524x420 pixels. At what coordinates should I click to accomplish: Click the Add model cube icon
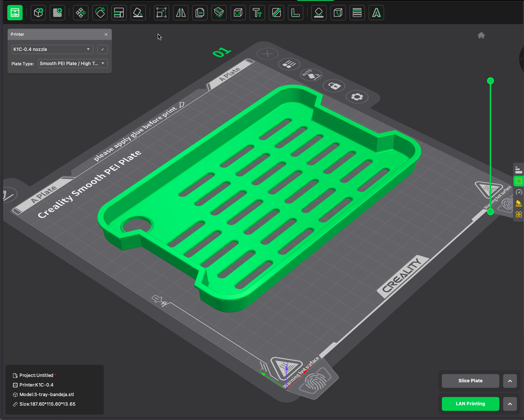point(38,13)
